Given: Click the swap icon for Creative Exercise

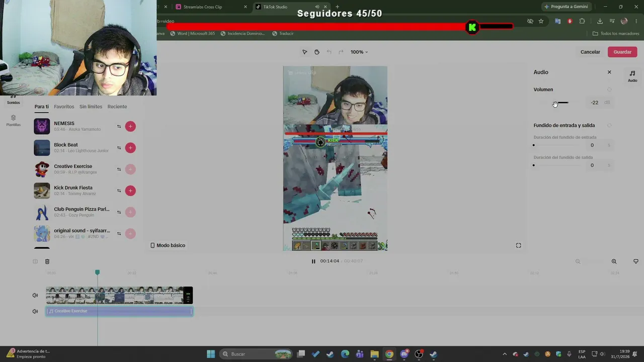Looking at the screenshot, I should click(x=119, y=169).
